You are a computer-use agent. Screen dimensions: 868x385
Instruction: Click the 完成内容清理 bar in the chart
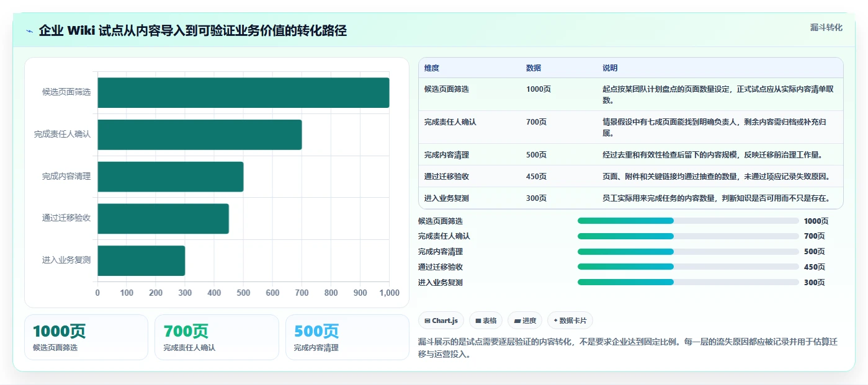pyautogui.click(x=171, y=177)
